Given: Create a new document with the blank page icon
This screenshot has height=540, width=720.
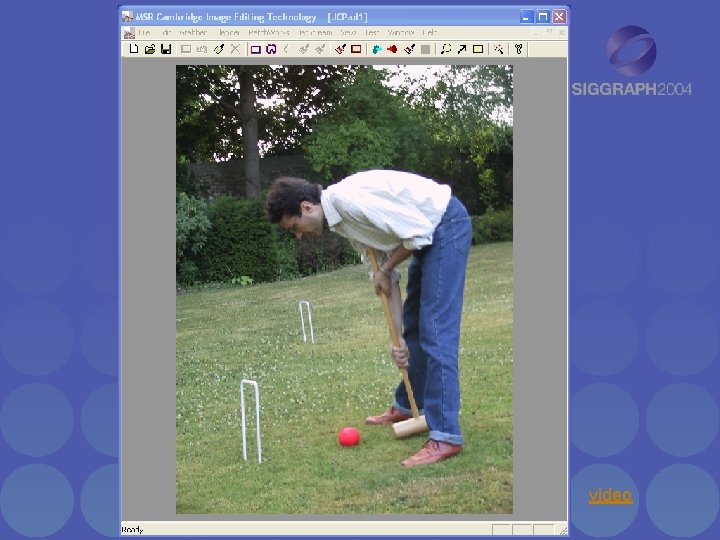Looking at the screenshot, I should click(134, 49).
